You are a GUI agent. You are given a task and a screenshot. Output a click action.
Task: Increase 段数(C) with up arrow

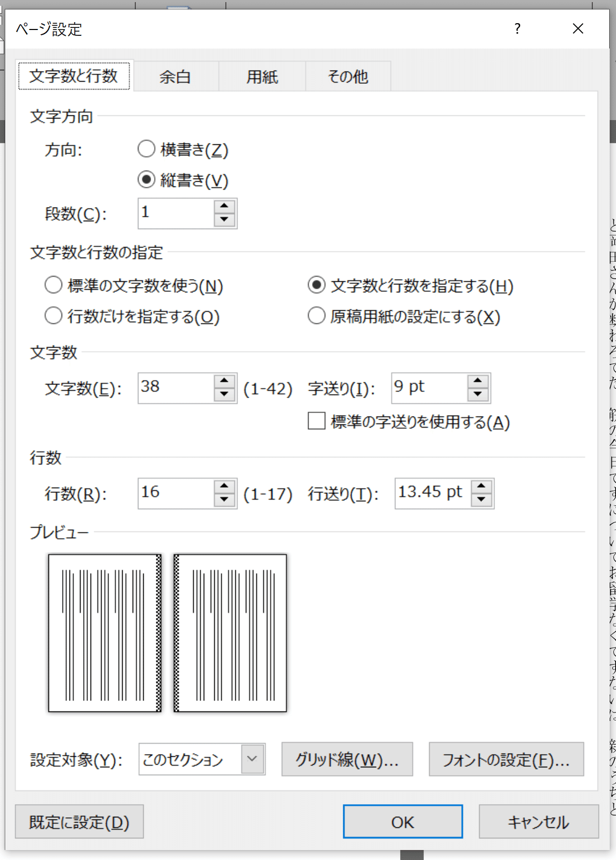[x=225, y=206]
